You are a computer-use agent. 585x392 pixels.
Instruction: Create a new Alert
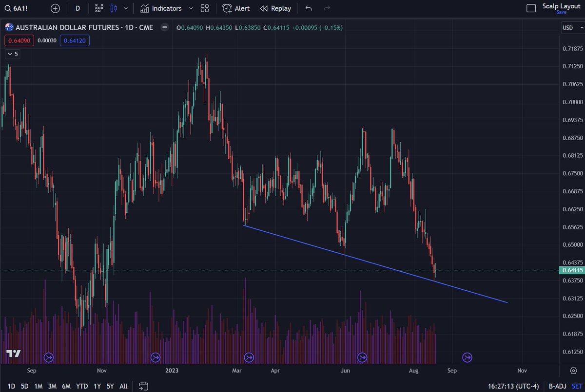[x=235, y=8]
